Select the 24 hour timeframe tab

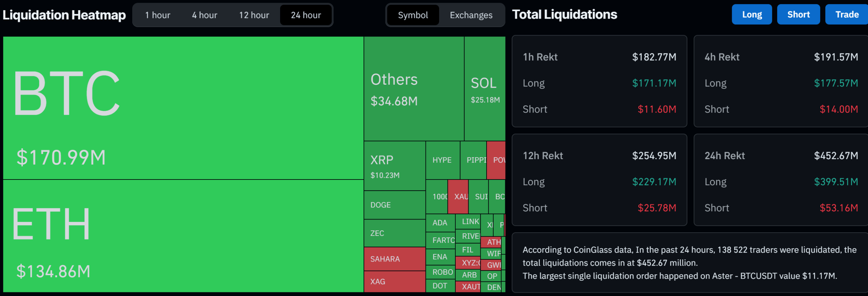tap(306, 15)
